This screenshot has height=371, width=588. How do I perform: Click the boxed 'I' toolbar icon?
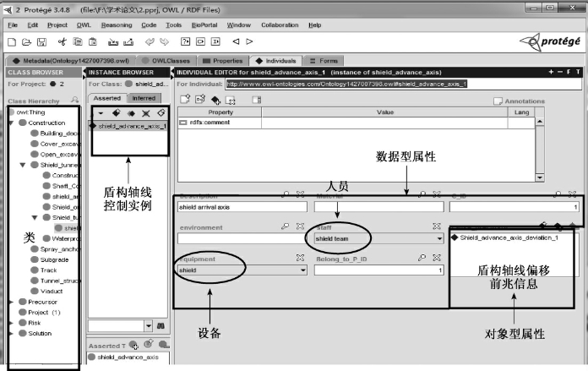215,41
